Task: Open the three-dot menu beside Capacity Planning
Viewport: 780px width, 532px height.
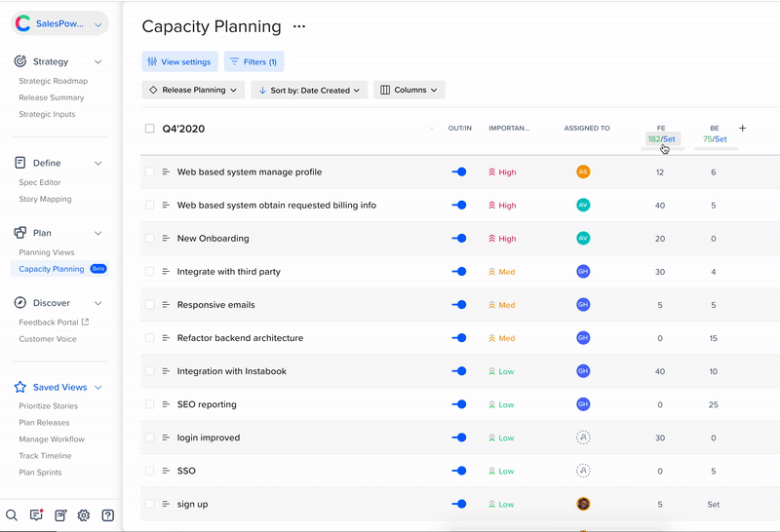Action: pos(299,27)
